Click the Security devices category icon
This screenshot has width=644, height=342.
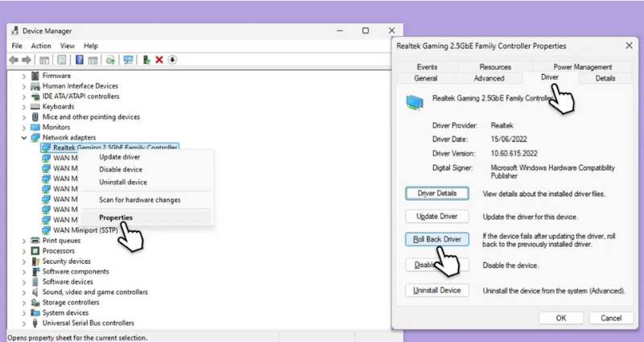(35, 261)
